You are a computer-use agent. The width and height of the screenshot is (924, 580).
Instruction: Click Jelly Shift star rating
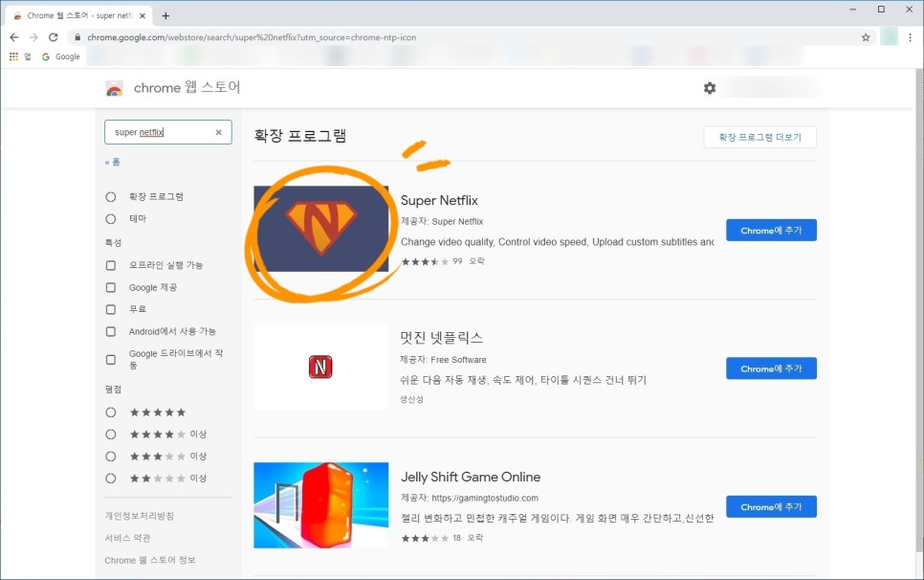click(x=425, y=538)
